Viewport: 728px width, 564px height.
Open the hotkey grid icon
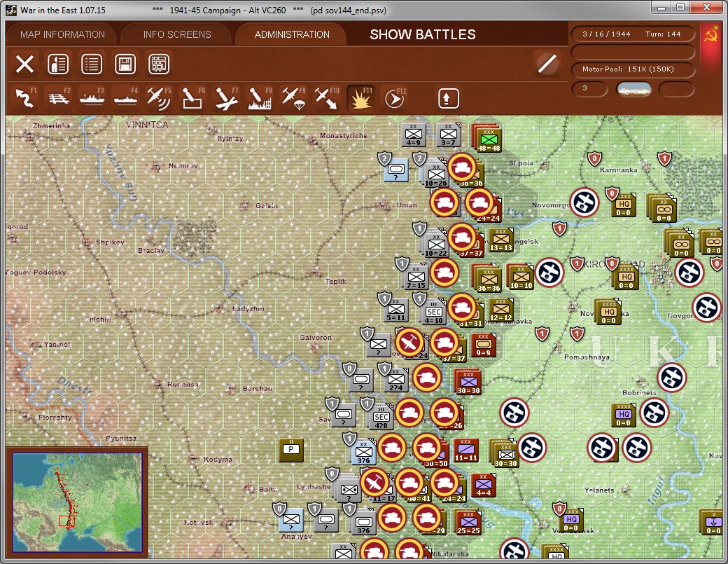pos(158,64)
